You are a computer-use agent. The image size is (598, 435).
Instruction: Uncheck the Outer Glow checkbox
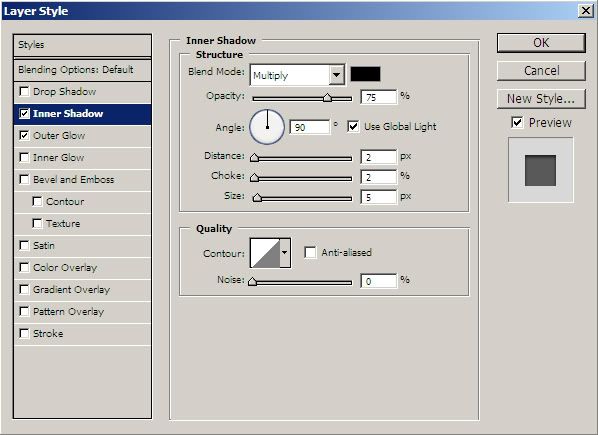24,135
